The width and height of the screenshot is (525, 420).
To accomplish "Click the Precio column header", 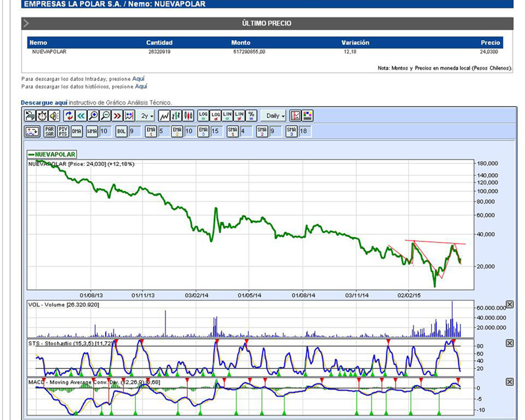I will click(490, 43).
